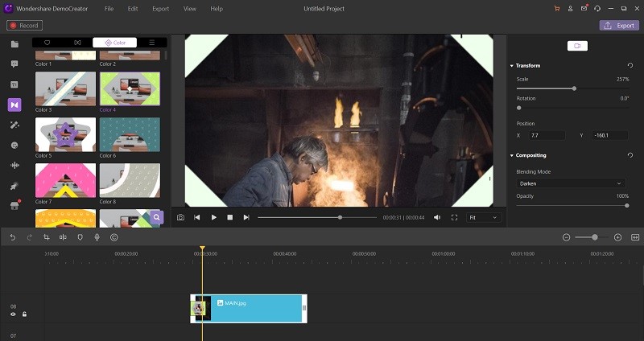Image resolution: width=644 pixels, height=341 pixels.
Task: Open the Help menu
Action: (x=217, y=9)
